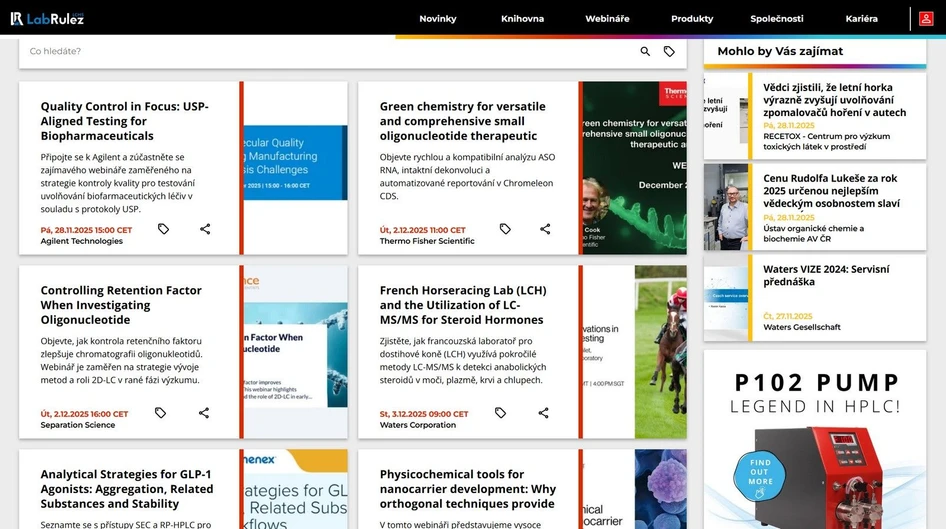
Task: Click the search magnifier icon
Action: tap(645, 52)
